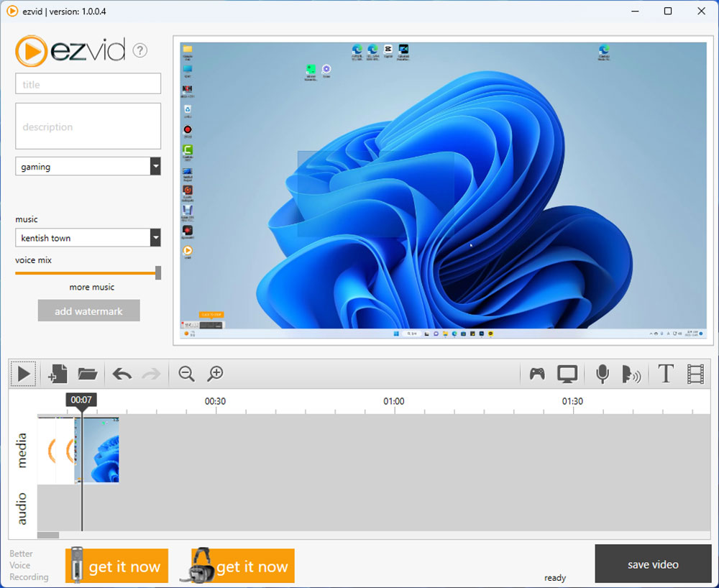Image resolution: width=719 pixels, height=588 pixels.
Task: Add a new project with the page-plus icon
Action: click(58, 374)
